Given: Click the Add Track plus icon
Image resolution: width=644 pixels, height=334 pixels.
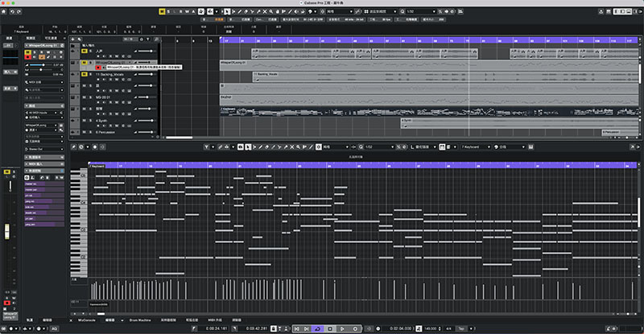Looking at the screenshot, I should (x=73, y=39).
